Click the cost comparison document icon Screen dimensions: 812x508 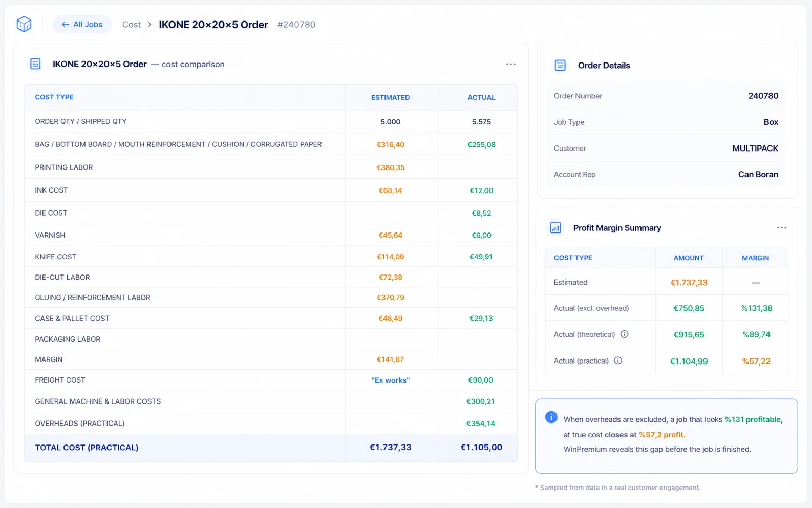click(x=35, y=64)
